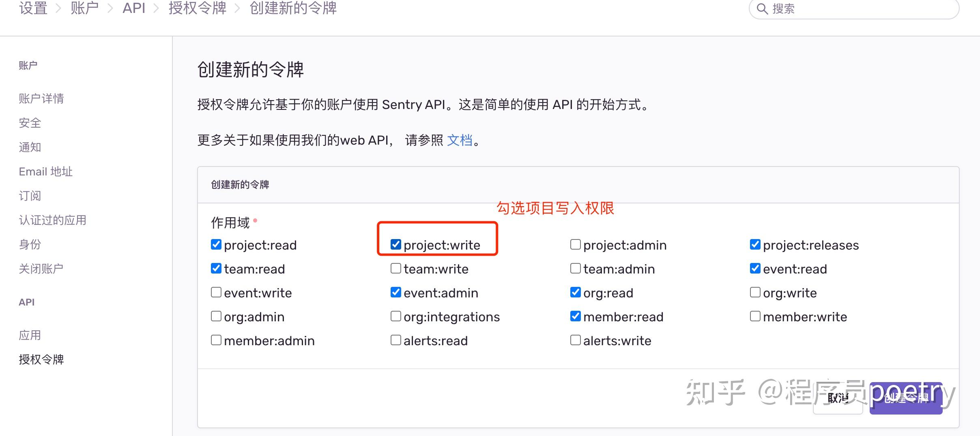Image resolution: width=980 pixels, height=436 pixels.
Task: Open 应用 under the API section
Action: tap(30, 335)
